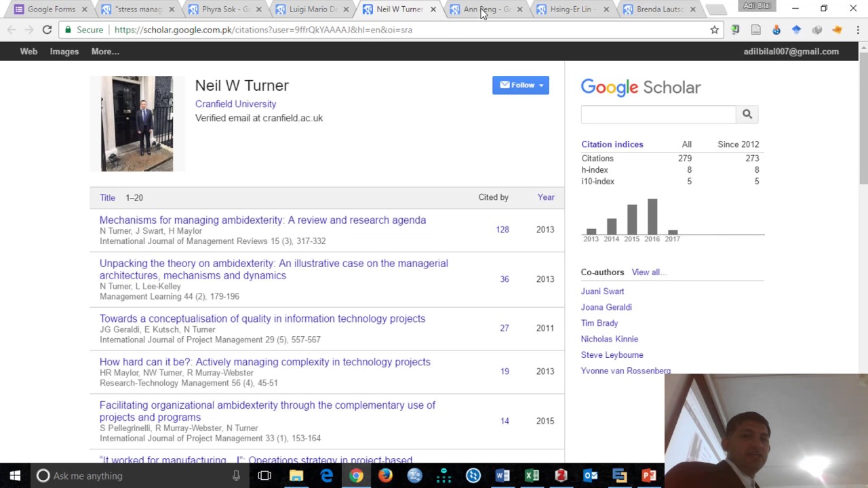Screen dimensions: 868x488
Task: Open "Towards a conceptualisation of quality" article
Action: click(262, 319)
